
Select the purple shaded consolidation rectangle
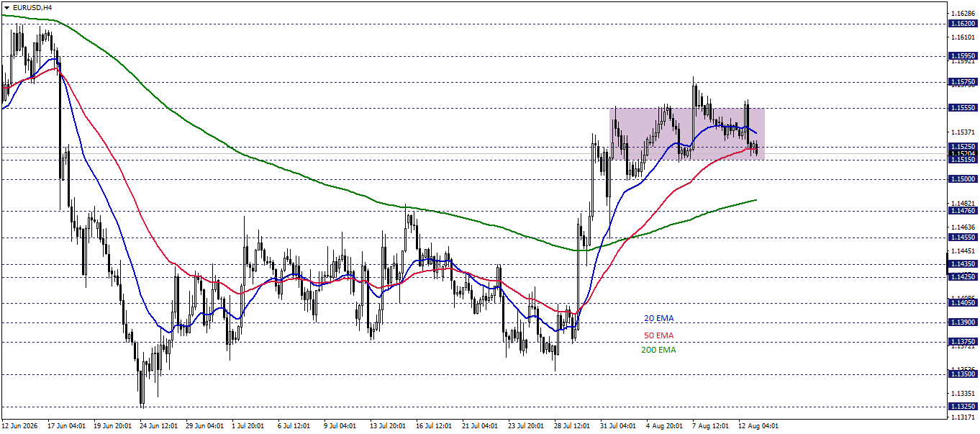coord(686,134)
